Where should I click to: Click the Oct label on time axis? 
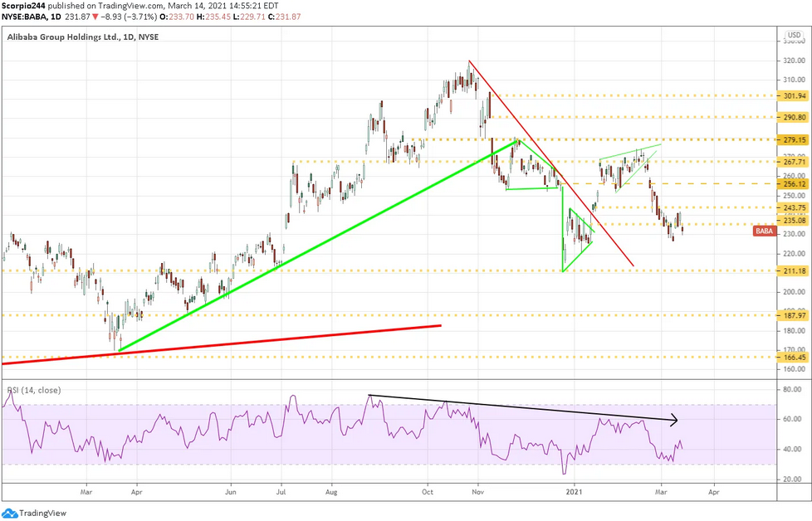pyautogui.click(x=428, y=491)
